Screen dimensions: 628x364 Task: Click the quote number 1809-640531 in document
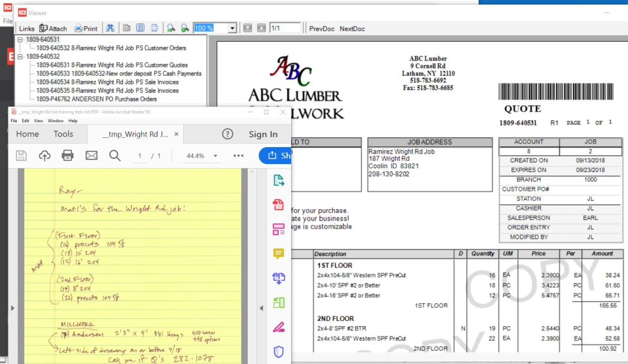tap(517, 123)
